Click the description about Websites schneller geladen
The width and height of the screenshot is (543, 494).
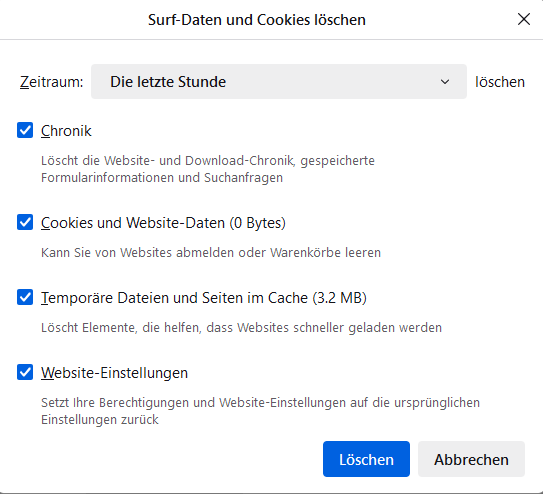pyautogui.click(x=241, y=327)
